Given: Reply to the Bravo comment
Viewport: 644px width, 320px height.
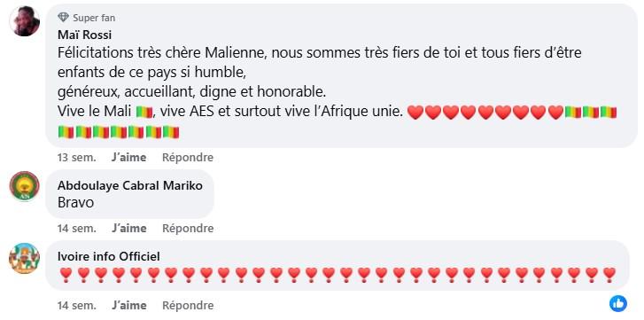Looking at the screenshot, I should pyautogui.click(x=188, y=229).
